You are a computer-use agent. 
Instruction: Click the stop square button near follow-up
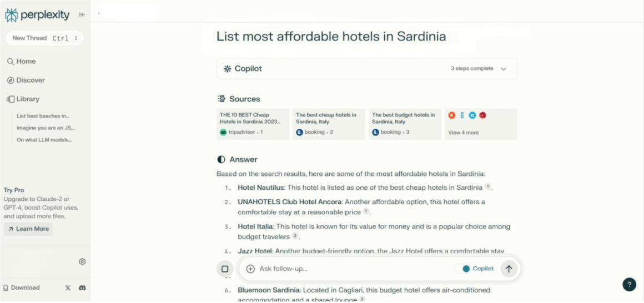click(x=225, y=269)
